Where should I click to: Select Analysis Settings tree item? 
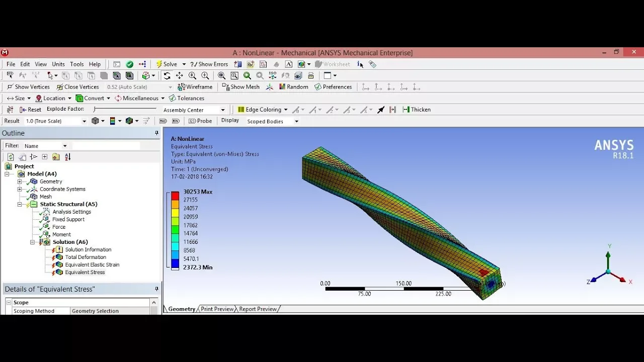[71, 212]
